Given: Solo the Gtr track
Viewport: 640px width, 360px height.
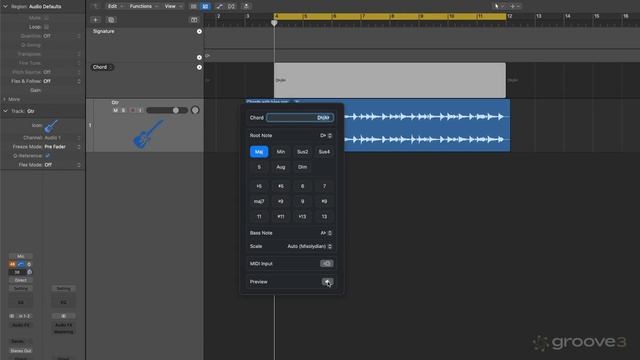Looking at the screenshot, I should click(x=123, y=110).
